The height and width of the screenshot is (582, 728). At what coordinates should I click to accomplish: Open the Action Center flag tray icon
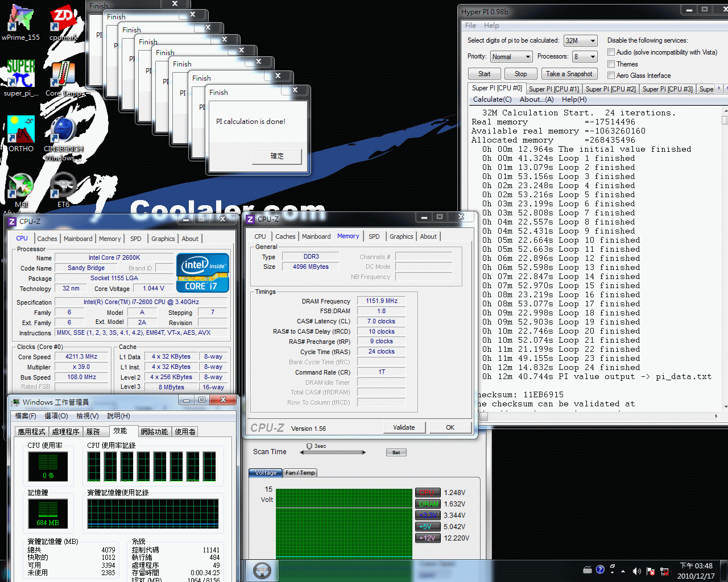pyautogui.click(x=650, y=571)
